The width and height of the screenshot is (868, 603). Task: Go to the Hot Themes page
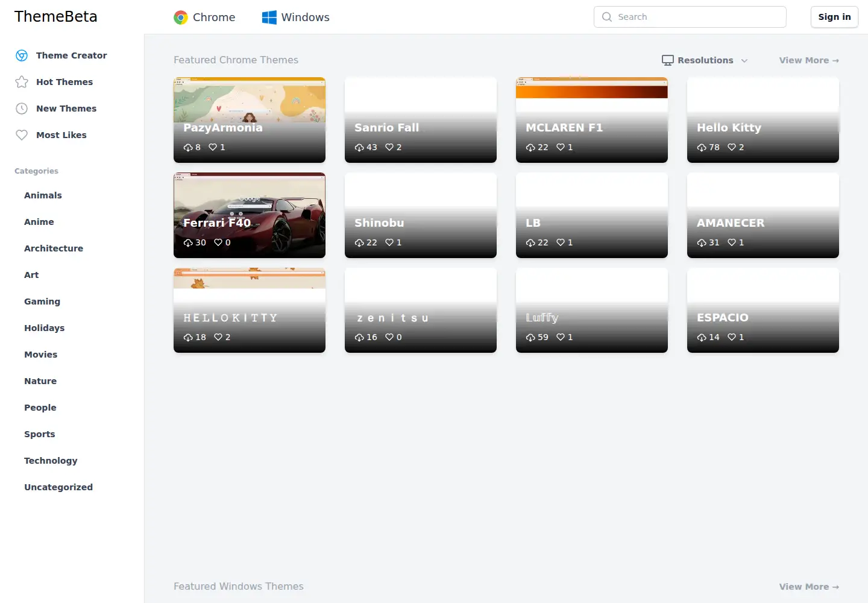click(64, 82)
